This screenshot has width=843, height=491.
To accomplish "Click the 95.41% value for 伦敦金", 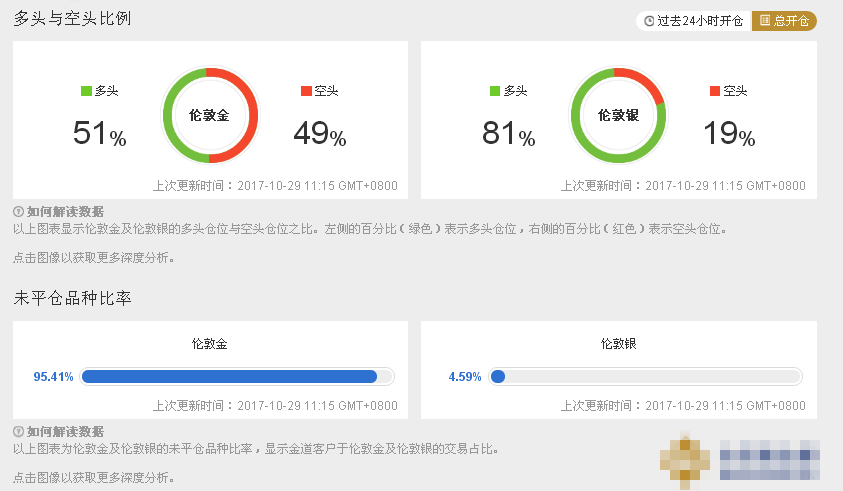I will pyautogui.click(x=54, y=377).
